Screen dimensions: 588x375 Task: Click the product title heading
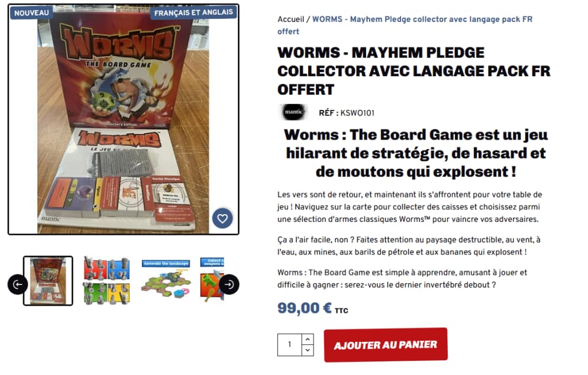pyautogui.click(x=414, y=71)
